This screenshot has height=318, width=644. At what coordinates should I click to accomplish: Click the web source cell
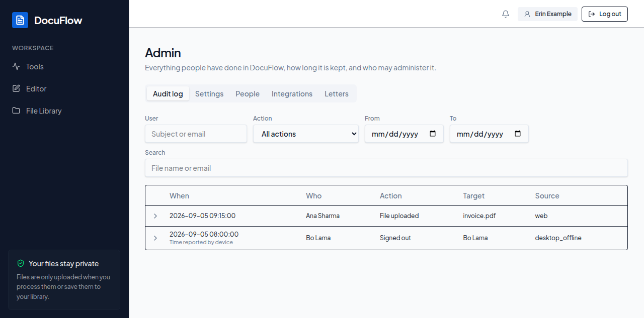(x=541, y=216)
